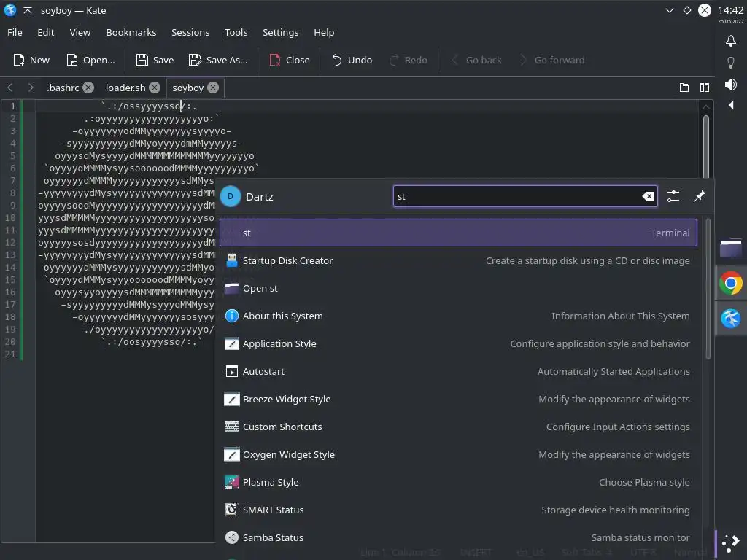Image resolution: width=747 pixels, height=560 pixels.
Task: Open Kate window menu icon in titlebar
Action: (x=10, y=10)
